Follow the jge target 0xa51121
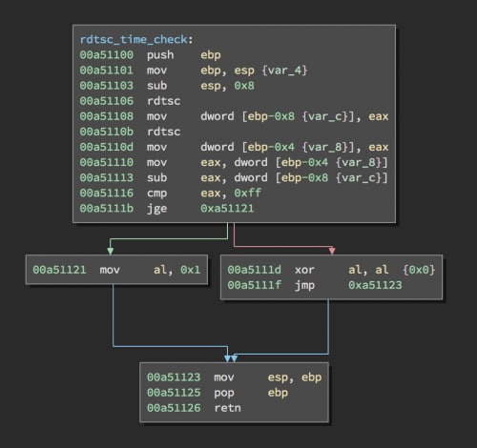Screen dimensions: 477x448 (x=227, y=209)
